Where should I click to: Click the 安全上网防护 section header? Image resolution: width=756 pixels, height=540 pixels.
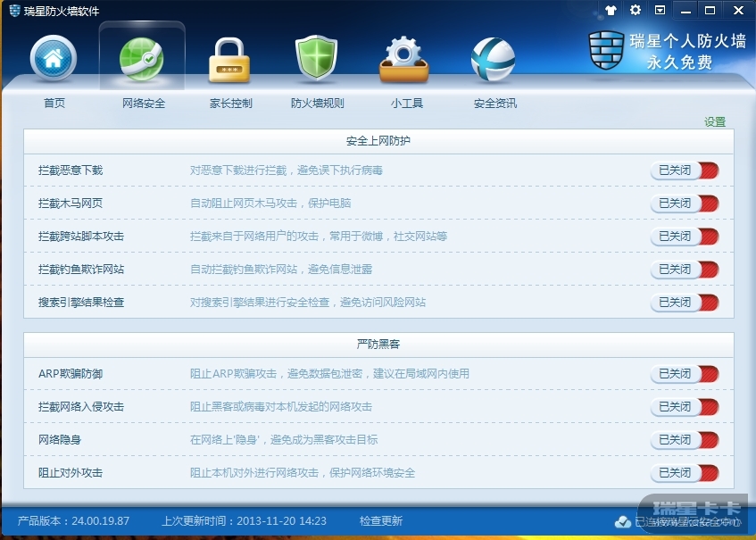point(378,141)
